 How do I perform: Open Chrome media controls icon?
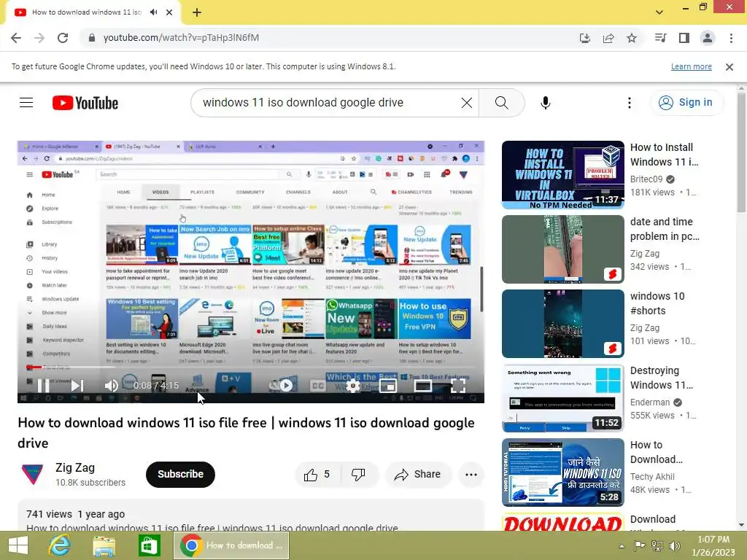point(660,38)
